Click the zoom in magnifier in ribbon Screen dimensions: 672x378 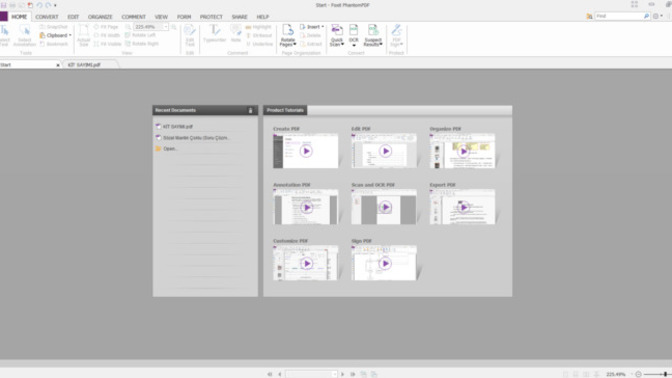(174, 27)
